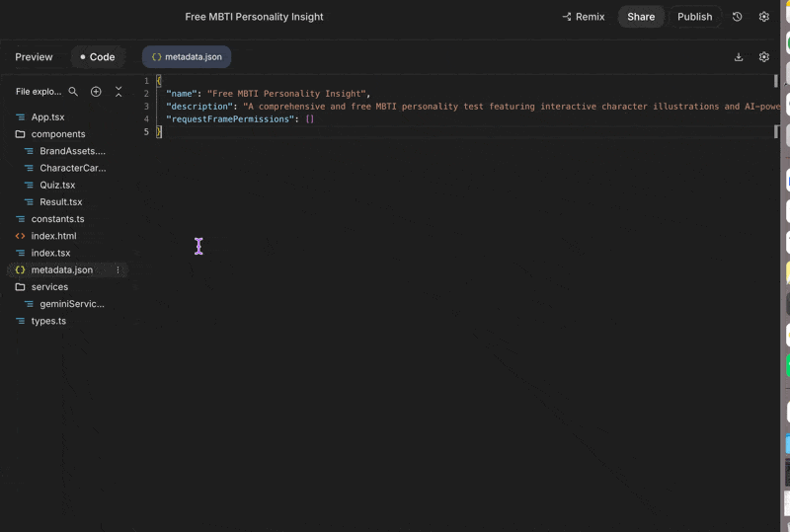Place cursor on line 3 description text

coord(444,107)
